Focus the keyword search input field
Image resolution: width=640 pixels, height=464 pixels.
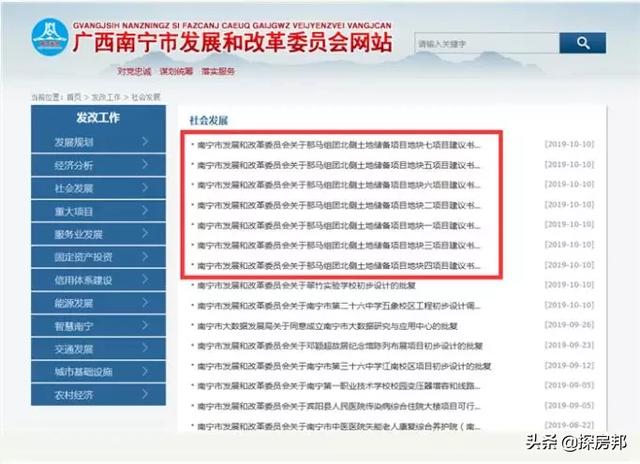click(487, 43)
